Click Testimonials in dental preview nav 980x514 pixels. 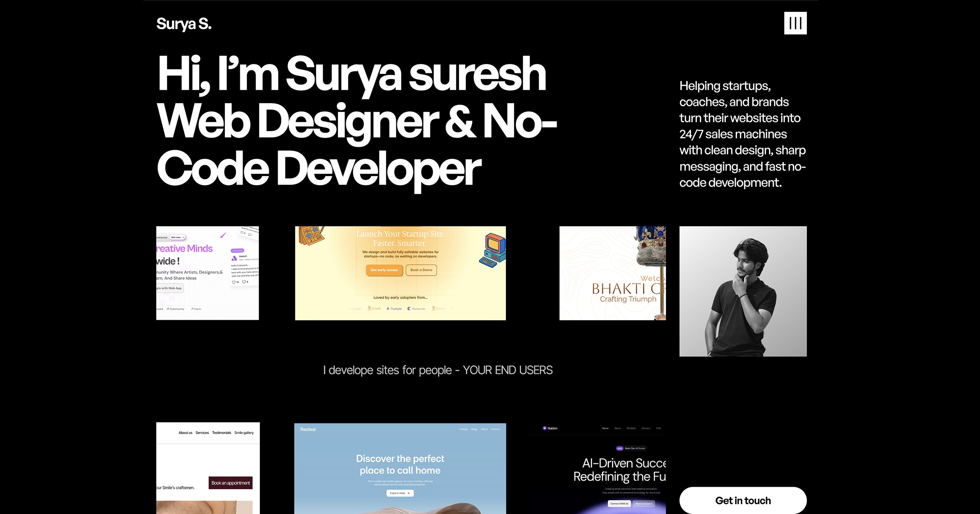(x=221, y=433)
